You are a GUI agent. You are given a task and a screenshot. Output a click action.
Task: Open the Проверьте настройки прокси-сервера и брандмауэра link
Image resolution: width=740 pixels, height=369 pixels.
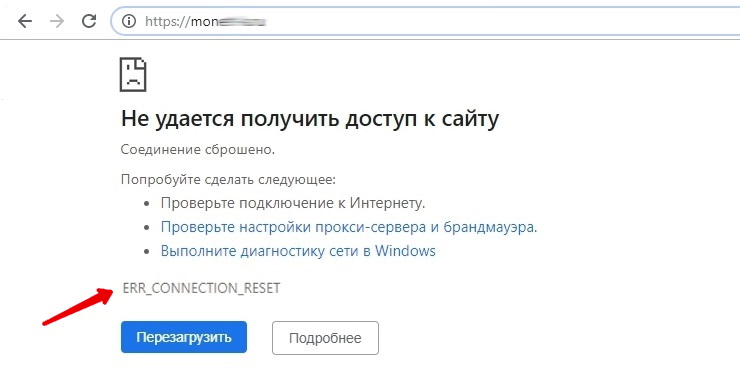coord(349,227)
